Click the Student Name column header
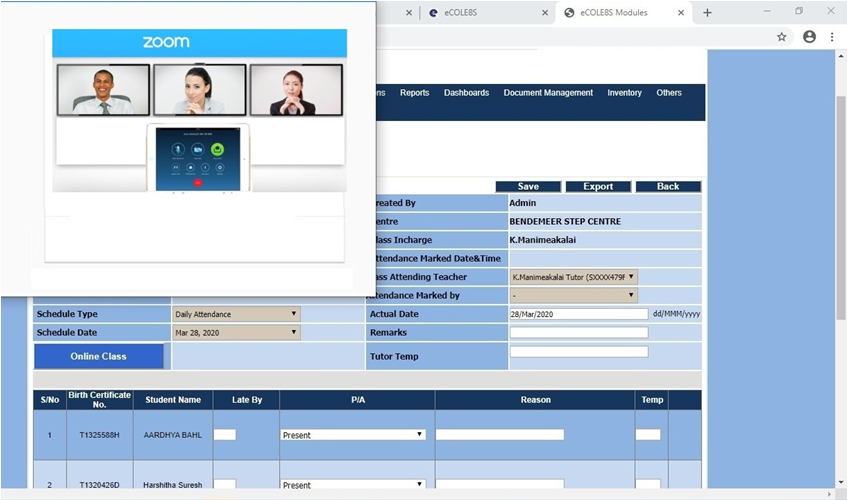Viewport: 848px width, 501px height. [x=173, y=400]
